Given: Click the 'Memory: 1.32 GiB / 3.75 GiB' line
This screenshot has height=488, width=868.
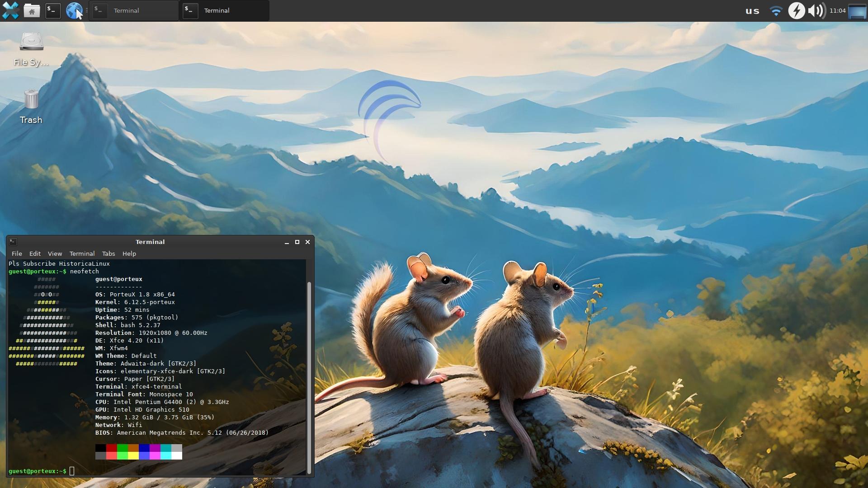Looking at the screenshot, I should click(x=155, y=418).
